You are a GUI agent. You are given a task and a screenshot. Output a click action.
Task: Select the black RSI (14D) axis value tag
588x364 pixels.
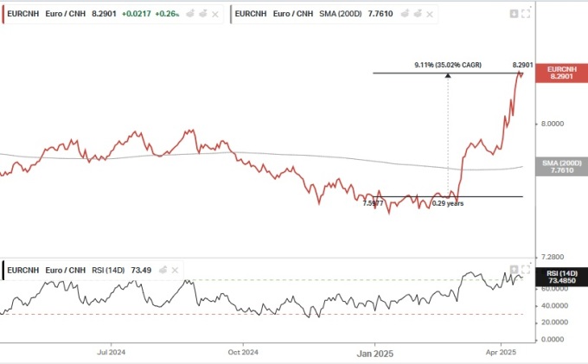point(560,277)
